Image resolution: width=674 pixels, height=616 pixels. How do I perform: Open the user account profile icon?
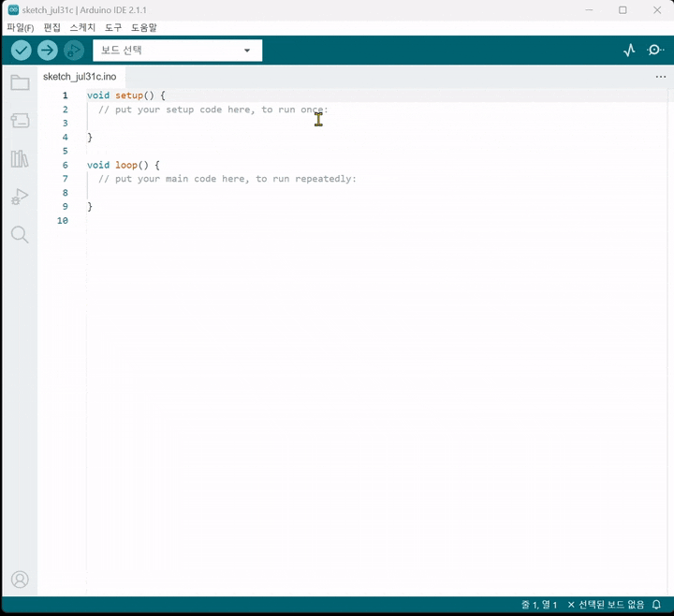20,579
